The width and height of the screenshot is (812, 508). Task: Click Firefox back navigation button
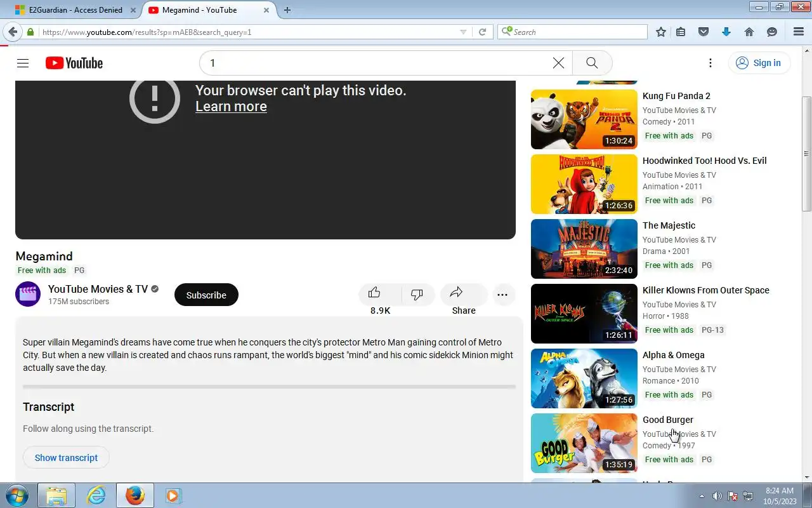12,32
